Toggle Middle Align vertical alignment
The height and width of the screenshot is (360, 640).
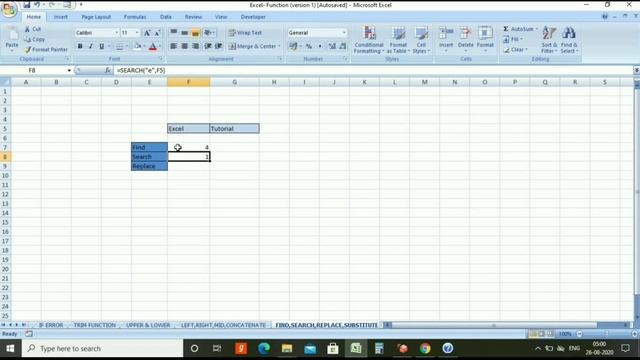click(x=184, y=33)
